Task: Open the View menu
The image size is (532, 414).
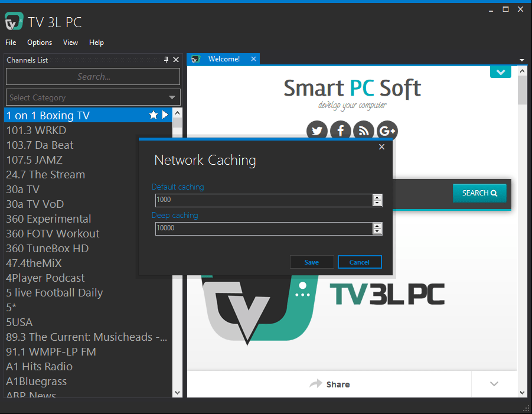Action: click(70, 43)
